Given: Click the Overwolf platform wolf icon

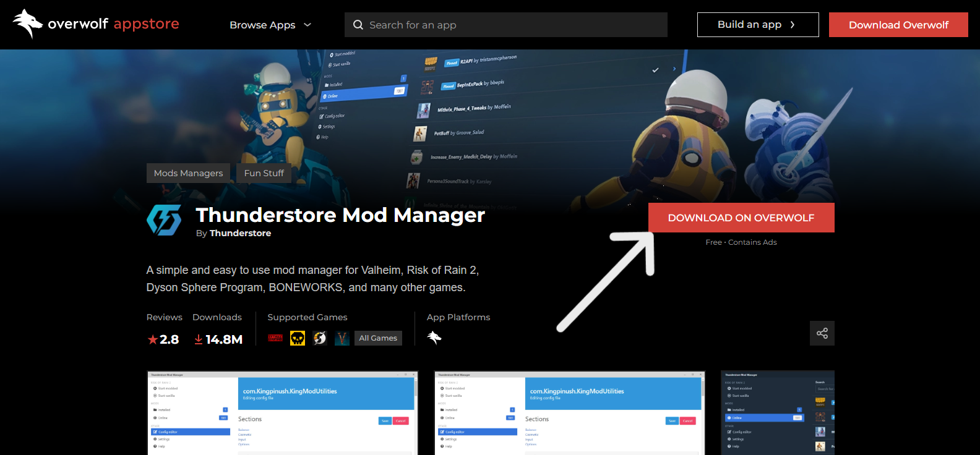Looking at the screenshot, I should pos(434,337).
